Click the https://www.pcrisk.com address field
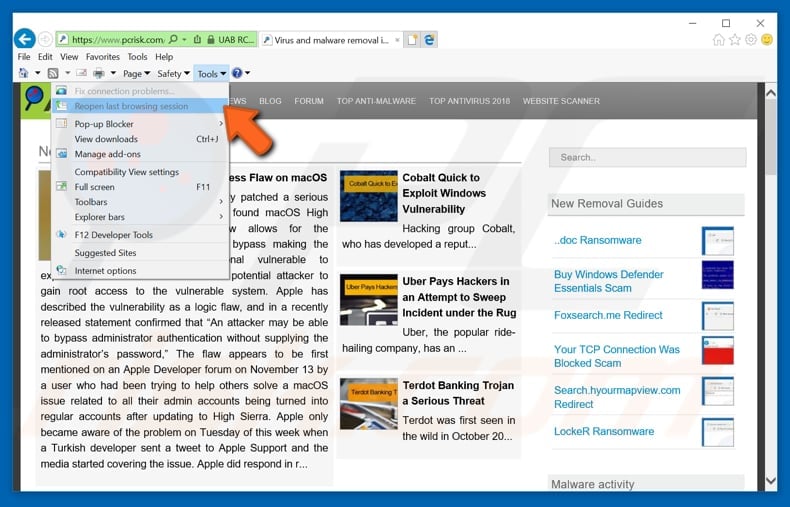 pos(117,39)
